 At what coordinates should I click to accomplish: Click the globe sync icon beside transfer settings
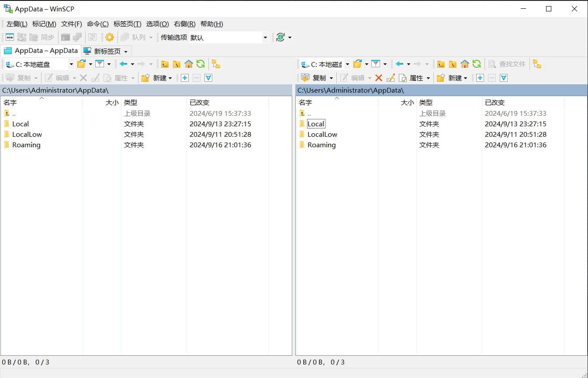[x=280, y=37]
